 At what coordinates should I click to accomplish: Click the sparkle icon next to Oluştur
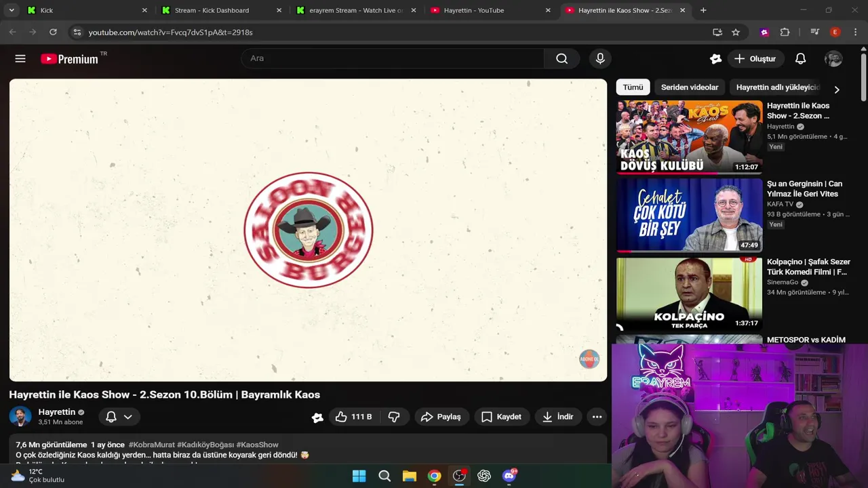click(x=715, y=59)
